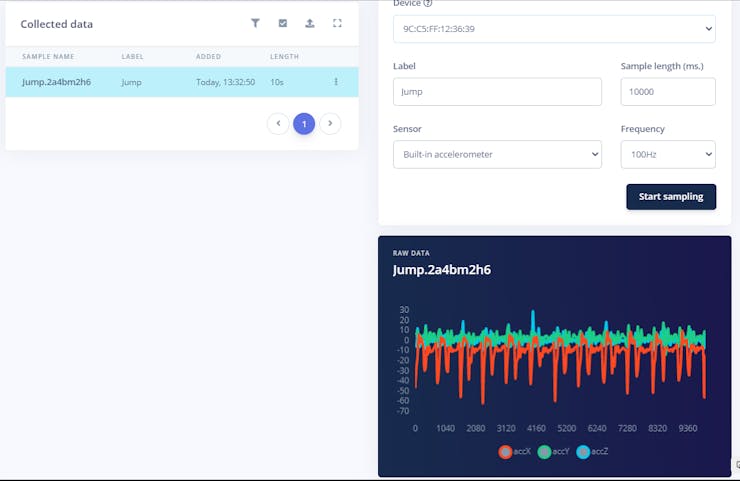Go to next page of samples
Screen dimensions: 740x481
(x=330, y=124)
